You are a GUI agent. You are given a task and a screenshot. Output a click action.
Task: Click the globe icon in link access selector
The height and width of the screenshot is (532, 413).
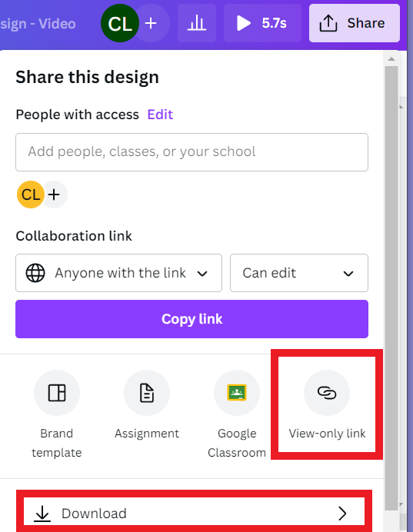(35, 273)
